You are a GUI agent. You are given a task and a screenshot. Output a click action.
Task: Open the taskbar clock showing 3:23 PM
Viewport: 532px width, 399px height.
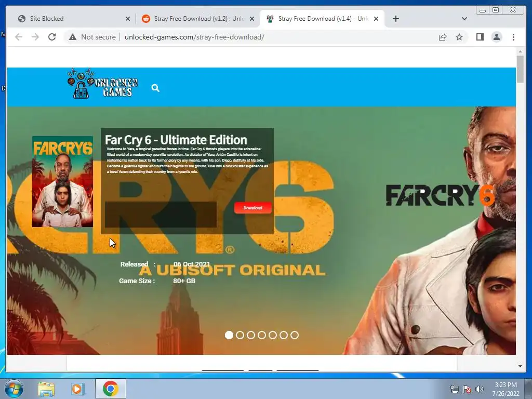(506, 389)
